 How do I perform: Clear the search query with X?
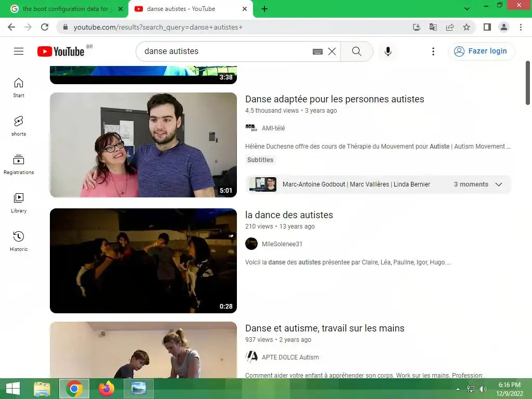point(332,51)
